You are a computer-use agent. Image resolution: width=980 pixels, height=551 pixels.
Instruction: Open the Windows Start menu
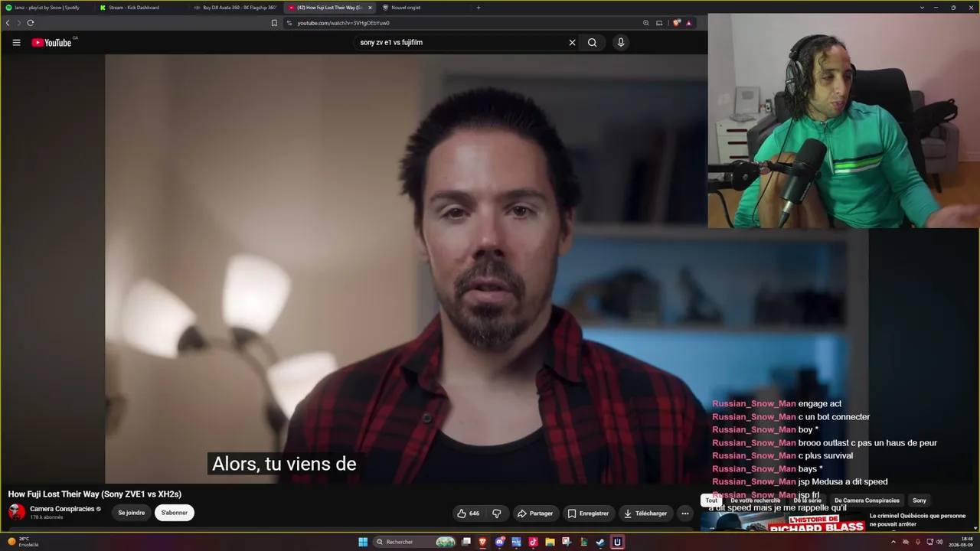tap(363, 542)
